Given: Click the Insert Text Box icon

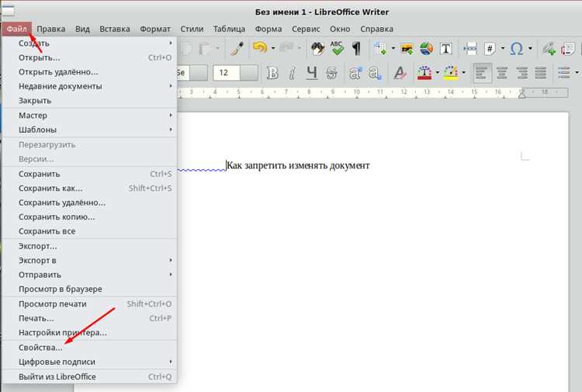Looking at the screenshot, I should [x=445, y=49].
